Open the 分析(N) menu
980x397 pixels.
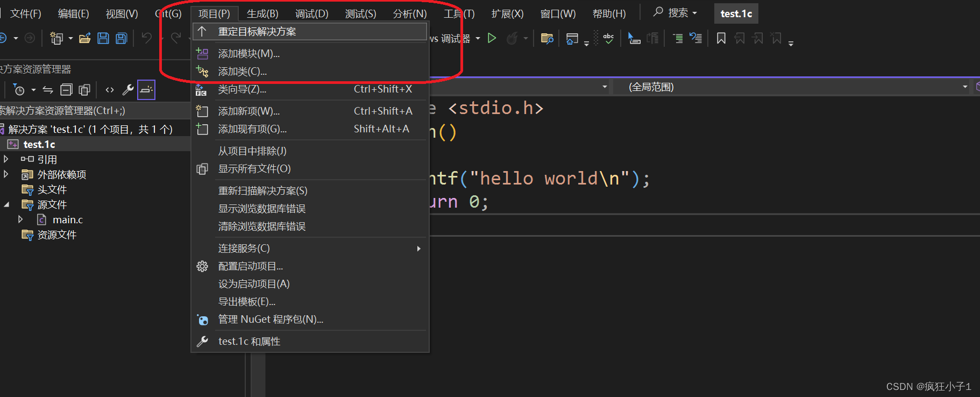pyautogui.click(x=410, y=13)
